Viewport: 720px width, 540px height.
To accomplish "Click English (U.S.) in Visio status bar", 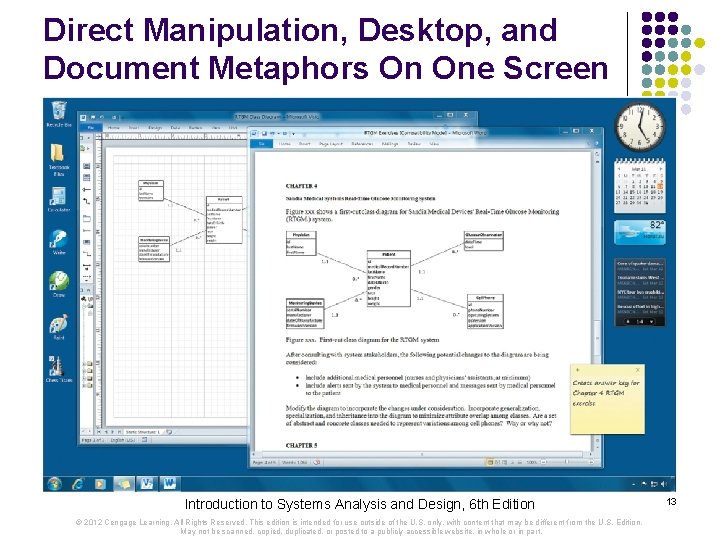I will [x=123, y=440].
